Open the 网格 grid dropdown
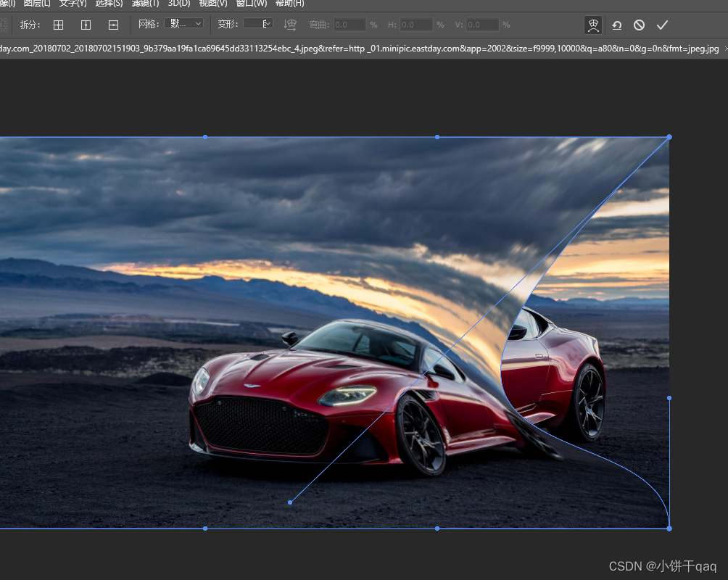Viewport: 728px width, 580px height. 184,24
